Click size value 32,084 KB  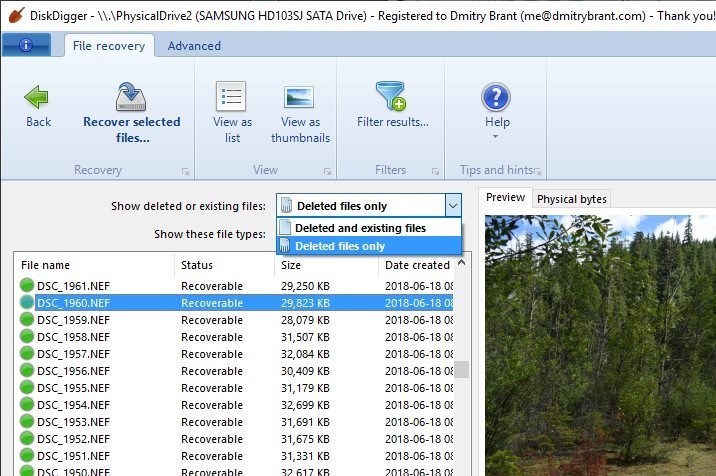pos(305,354)
